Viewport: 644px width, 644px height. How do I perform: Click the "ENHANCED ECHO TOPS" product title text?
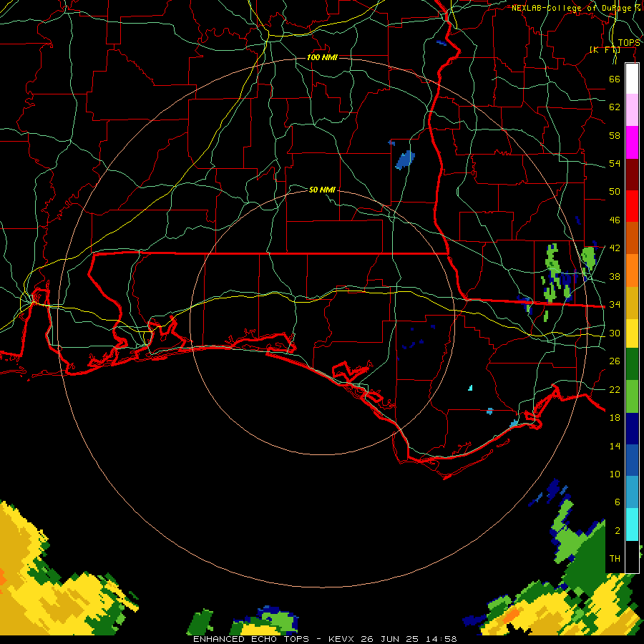(251, 639)
